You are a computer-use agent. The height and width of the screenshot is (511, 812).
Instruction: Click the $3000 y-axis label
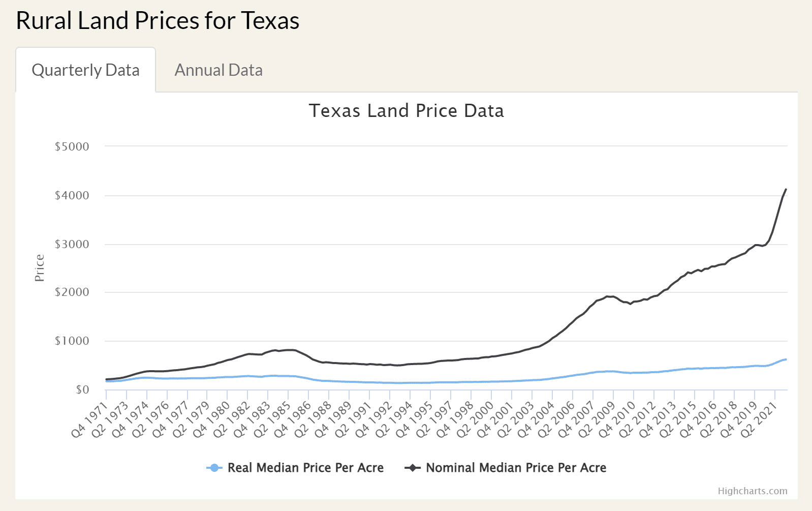pos(72,244)
